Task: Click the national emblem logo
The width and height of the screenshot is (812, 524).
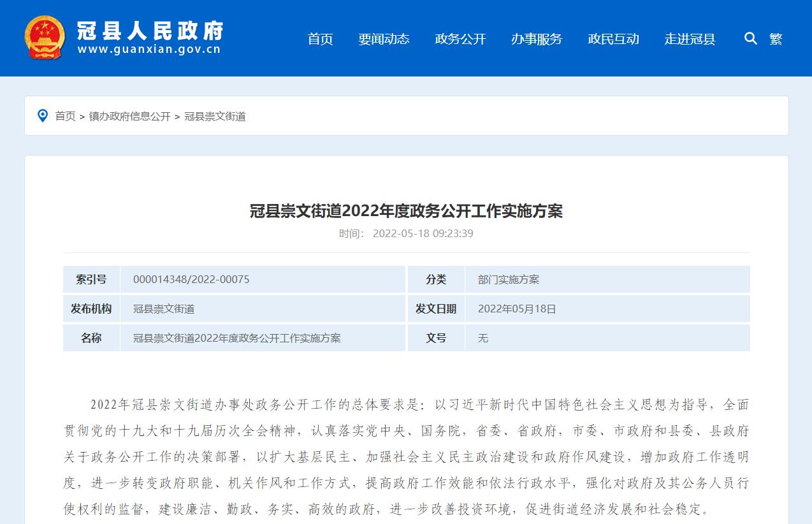Action: click(x=44, y=38)
